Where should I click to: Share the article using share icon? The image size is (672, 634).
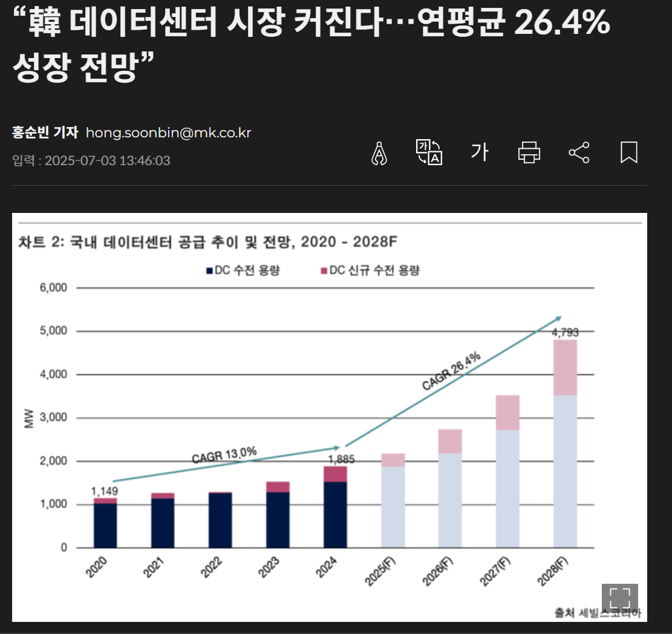579,152
